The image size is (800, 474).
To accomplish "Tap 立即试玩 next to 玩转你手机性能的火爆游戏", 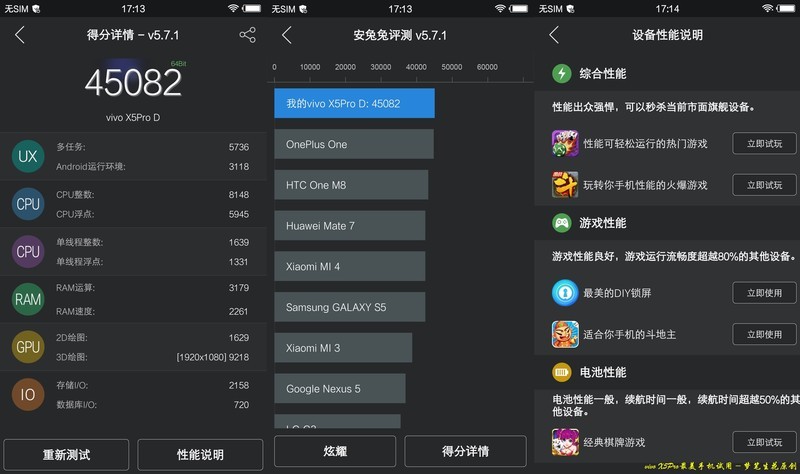I will [764, 185].
